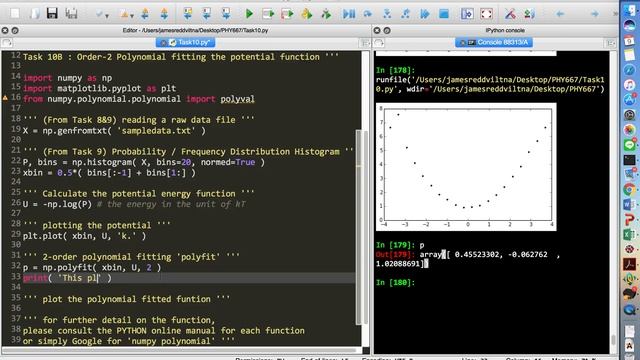Open Finder from the dock

pos(629,10)
